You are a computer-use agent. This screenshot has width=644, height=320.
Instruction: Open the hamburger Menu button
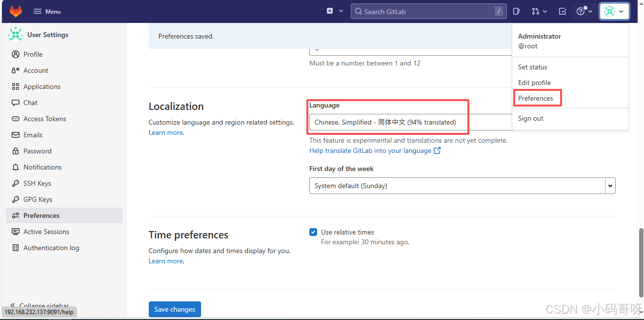tap(47, 11)
